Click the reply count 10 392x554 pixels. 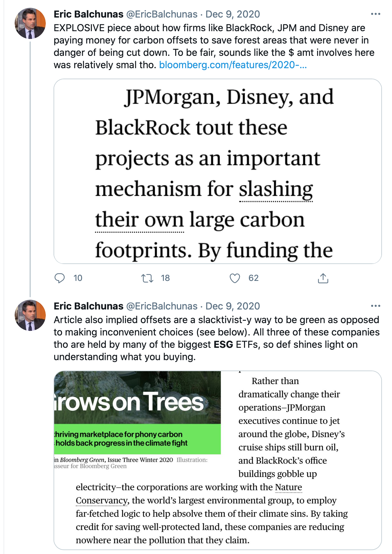[x=78, y=278]
